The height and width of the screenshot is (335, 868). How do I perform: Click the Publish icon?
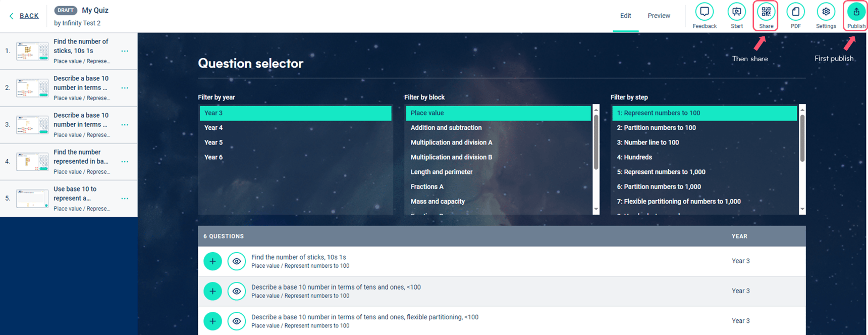[856, 12]
